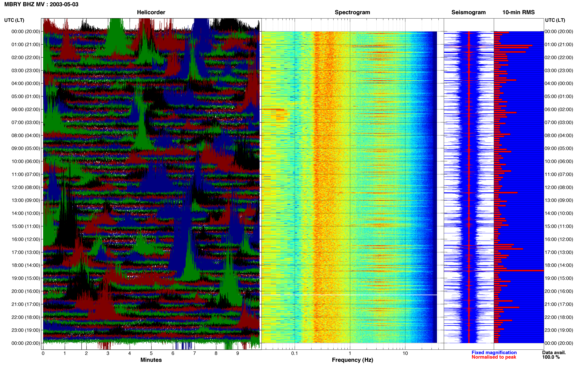Click the 'Minutes' axis label
The width and height of the screenshot is (588, 368).
click(x=151, y=360)
